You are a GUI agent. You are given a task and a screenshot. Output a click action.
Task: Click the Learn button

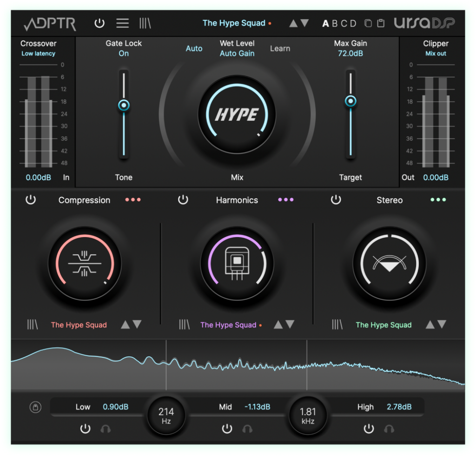click(x=280, y=49)
